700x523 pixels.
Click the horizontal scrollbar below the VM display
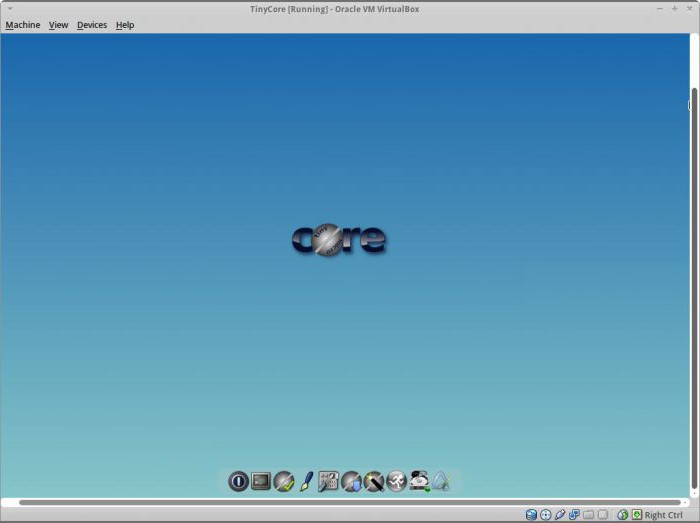tap(350, 502)
